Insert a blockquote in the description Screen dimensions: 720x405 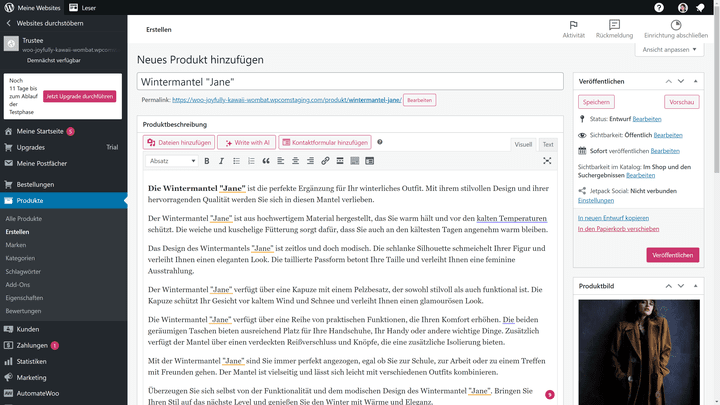tap(266, 161)
